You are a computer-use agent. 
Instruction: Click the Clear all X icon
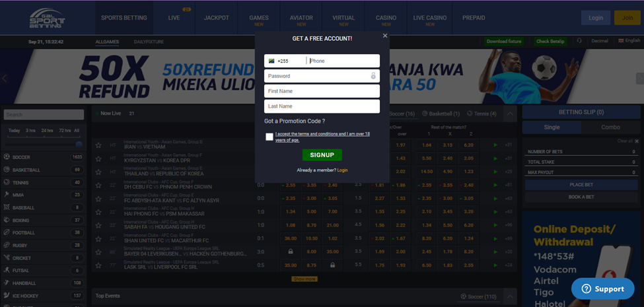[637, 141]
